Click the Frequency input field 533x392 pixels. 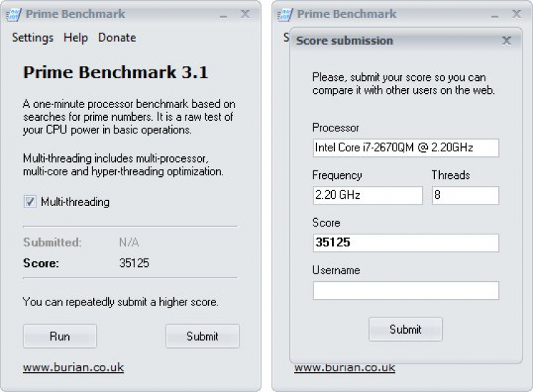pyautogui.click(x=367, y=195)
